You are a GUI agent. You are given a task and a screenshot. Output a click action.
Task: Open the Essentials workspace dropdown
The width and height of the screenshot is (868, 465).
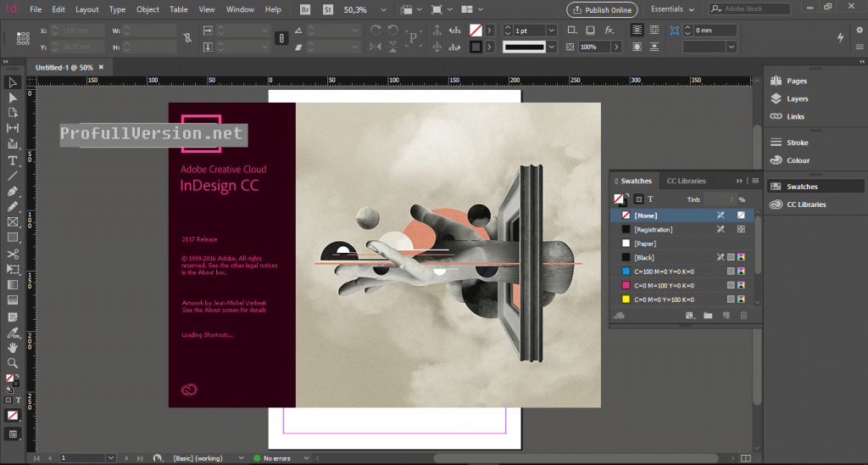[x=672, y=9]
